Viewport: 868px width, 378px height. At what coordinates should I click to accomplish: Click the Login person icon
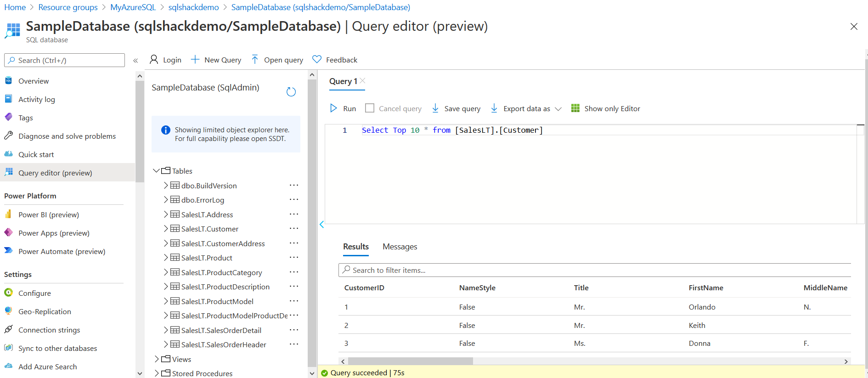(154, 60)
